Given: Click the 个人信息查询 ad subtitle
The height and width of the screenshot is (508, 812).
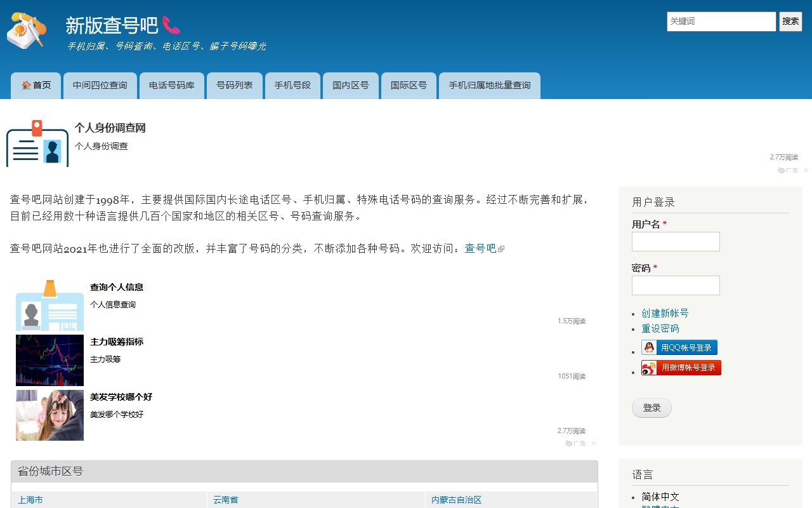Looking at the screenshot, I should [x=113, y=305].
